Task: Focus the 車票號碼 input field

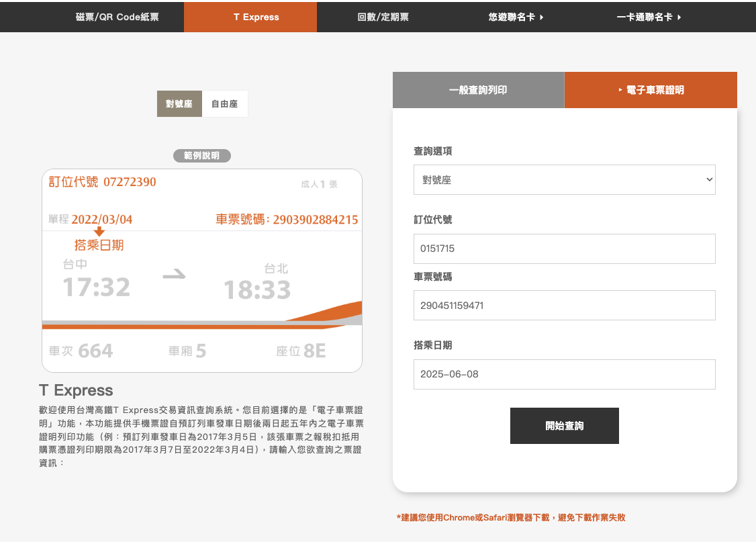Action: click(564, 306)
